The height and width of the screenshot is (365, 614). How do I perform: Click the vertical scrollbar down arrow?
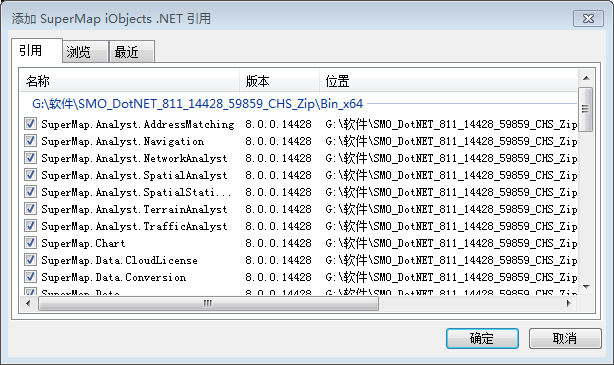586,287
